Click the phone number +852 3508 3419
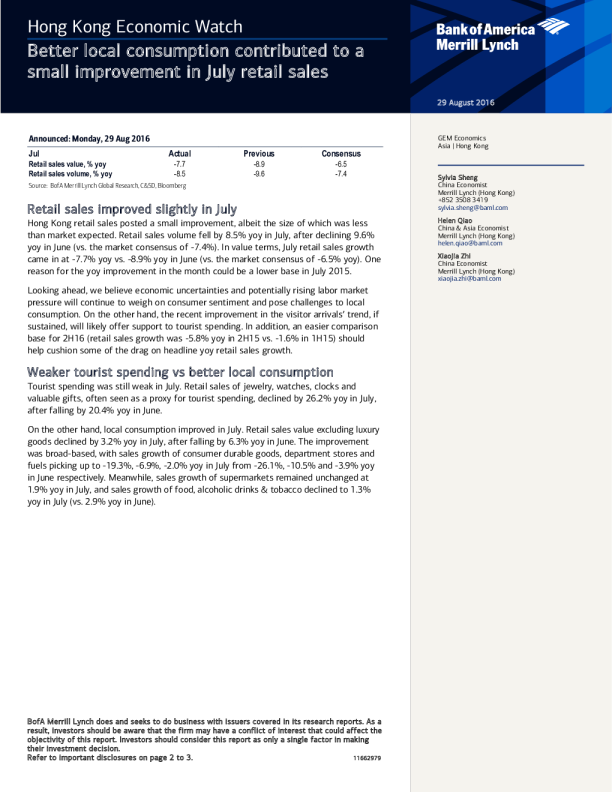Screen dimensions: 612x792 pyautogui.click(x=463, y=200)
